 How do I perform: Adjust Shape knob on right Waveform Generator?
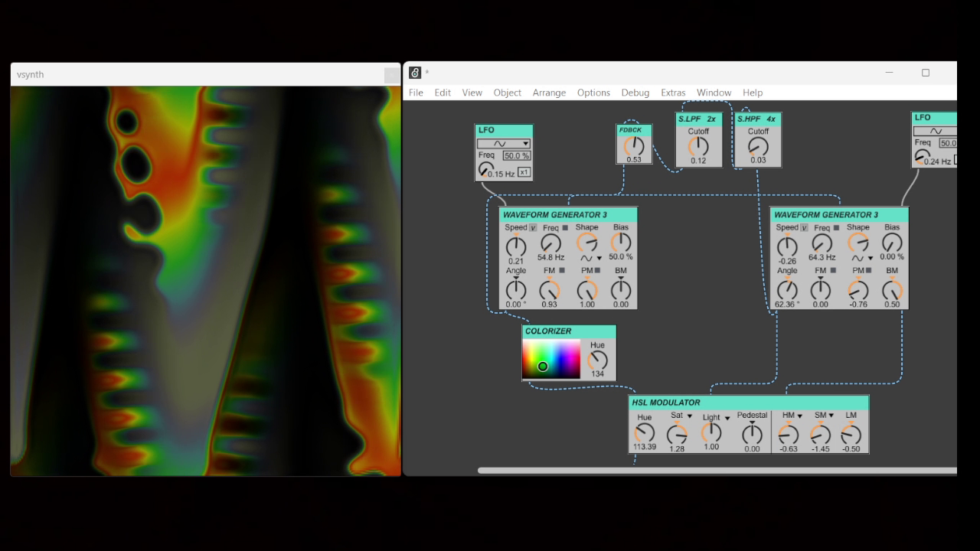(858, 243)
